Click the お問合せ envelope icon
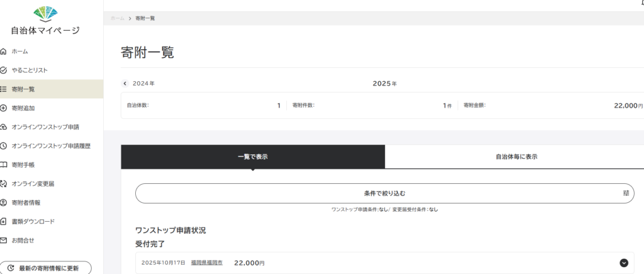This screenshot has width=644, height=274. point(4,241)
